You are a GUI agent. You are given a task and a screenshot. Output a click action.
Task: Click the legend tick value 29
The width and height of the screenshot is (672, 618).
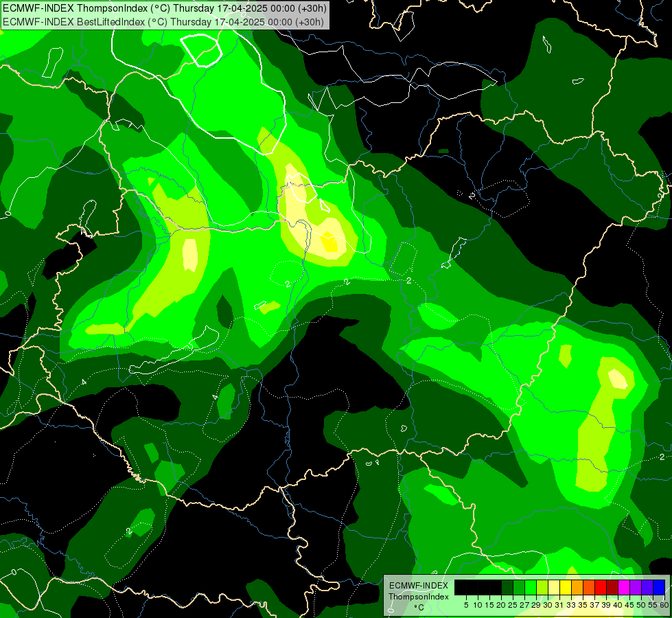[x=536, y=605]
